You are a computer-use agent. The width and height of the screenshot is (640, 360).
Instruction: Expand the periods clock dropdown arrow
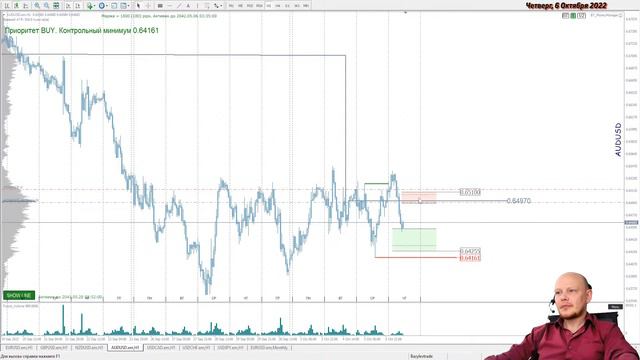[107, 6]
